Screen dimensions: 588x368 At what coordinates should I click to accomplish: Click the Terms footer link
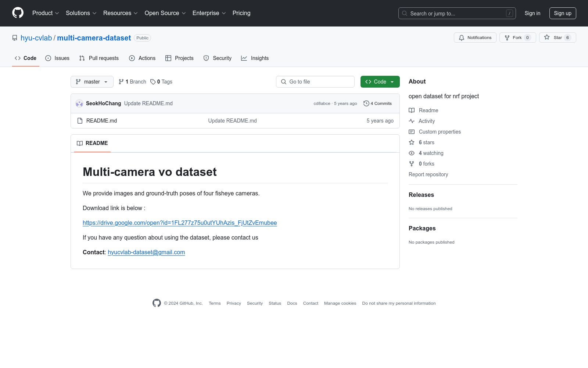(215, 303)
